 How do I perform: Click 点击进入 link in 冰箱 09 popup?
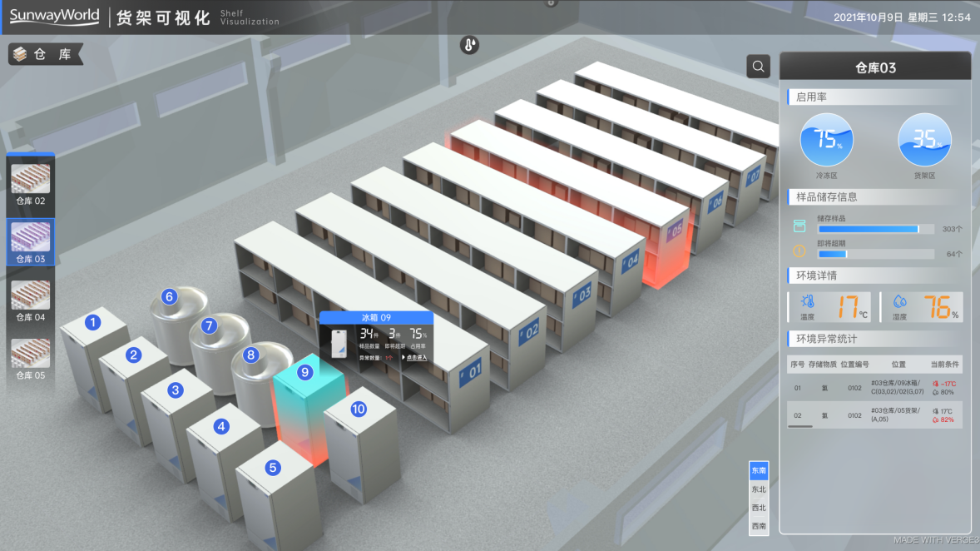point(415,357)
